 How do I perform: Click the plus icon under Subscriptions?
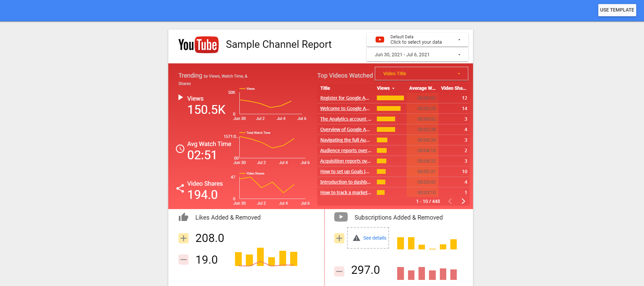(339, 238)
